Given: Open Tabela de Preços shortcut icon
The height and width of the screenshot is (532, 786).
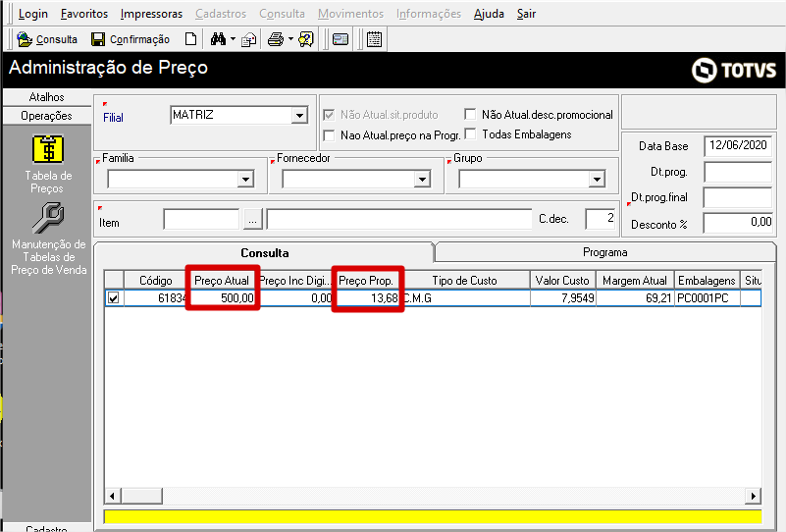Looking at the screenshot, I should (x=48, y=149).
